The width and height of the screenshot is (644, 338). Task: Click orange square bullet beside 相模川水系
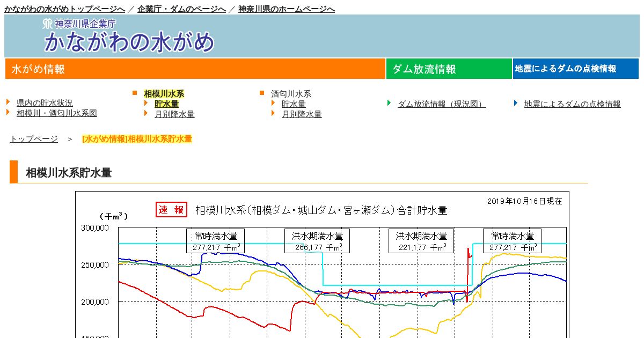(135, 93)
